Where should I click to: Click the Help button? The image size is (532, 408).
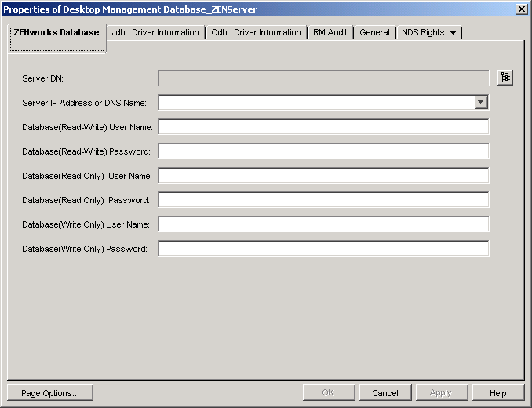[497, 393]
